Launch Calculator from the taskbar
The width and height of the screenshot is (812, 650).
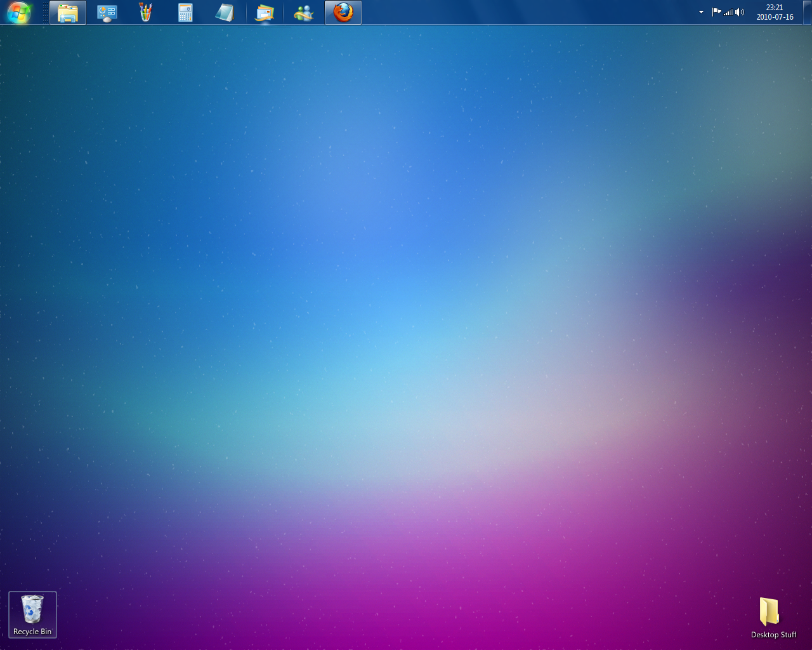[x=185, y=12]
